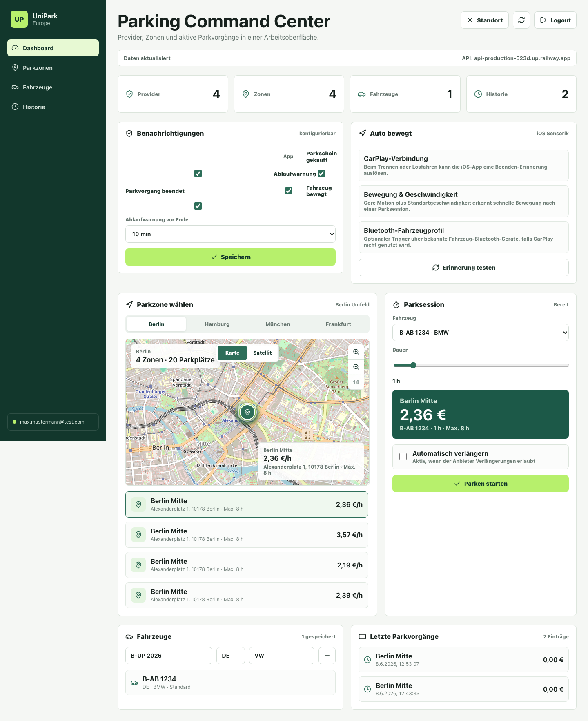Viewport: 588px width, 721px height.
Task: Click the CarPlay-Verbindung card
Action: (463, 165)
